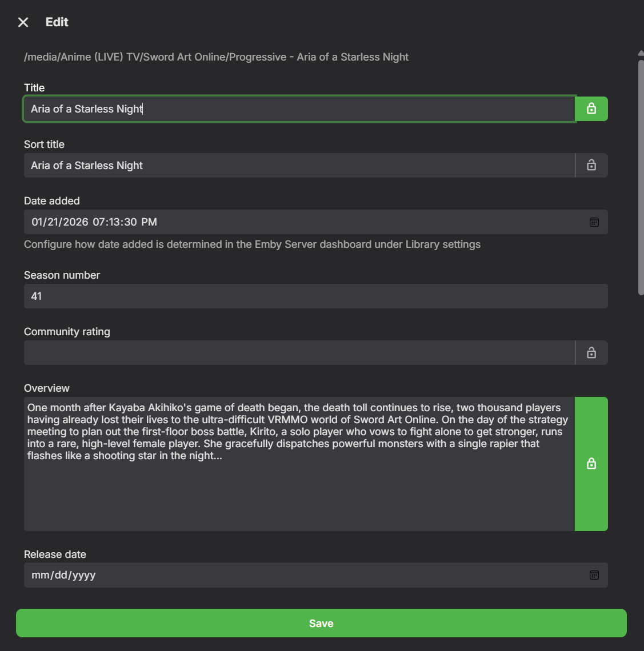Click the scrollbar up arrow
The height and width of the screenshot is (651, 644).
(x=641, y=54)
